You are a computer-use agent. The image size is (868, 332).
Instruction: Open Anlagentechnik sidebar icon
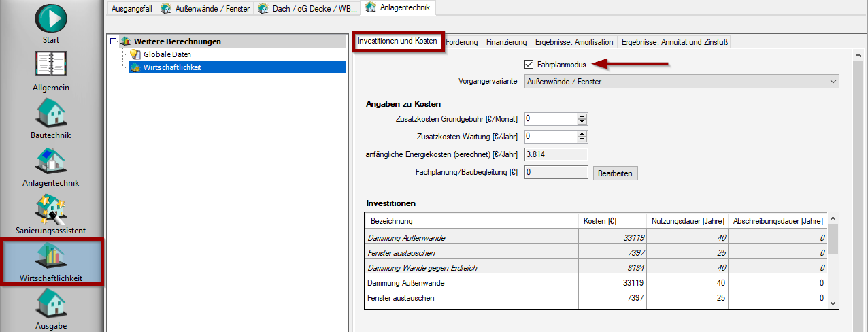click(51, 161)
